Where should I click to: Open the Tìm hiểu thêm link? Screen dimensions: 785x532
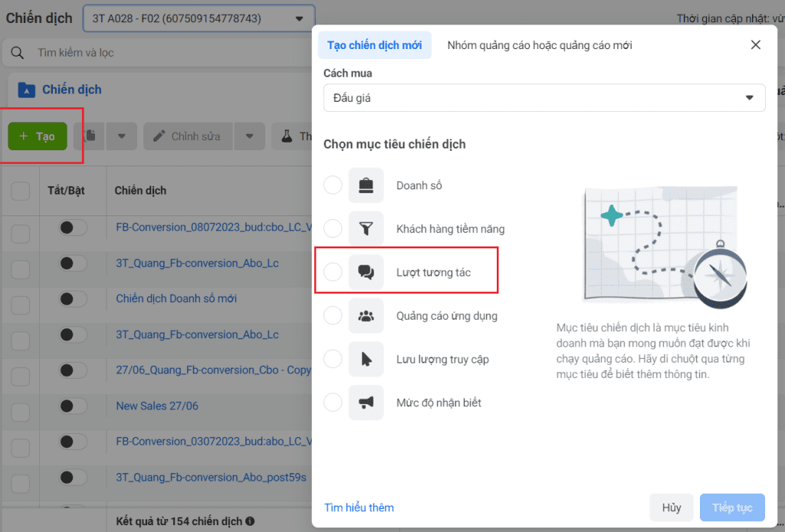(x=359, y=507)
